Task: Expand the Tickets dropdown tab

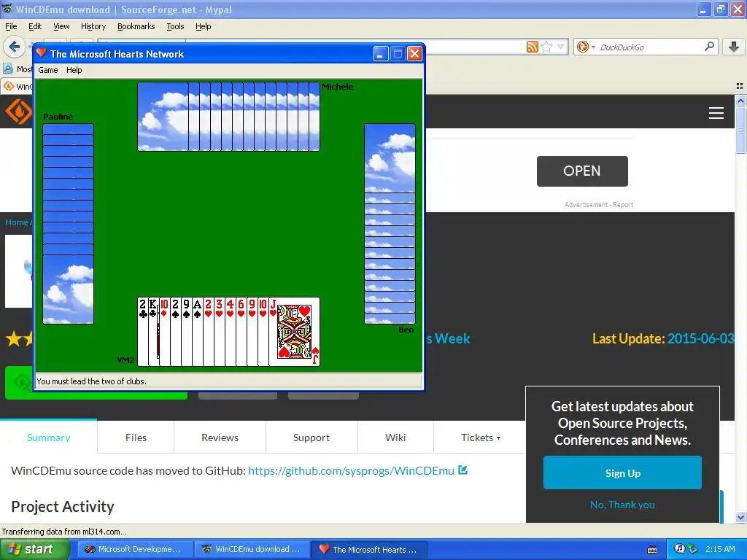Action: [x=480, y=437]
